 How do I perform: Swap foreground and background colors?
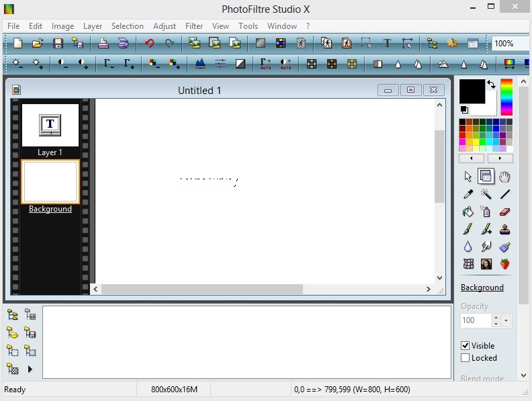click(x=491, y=85)
